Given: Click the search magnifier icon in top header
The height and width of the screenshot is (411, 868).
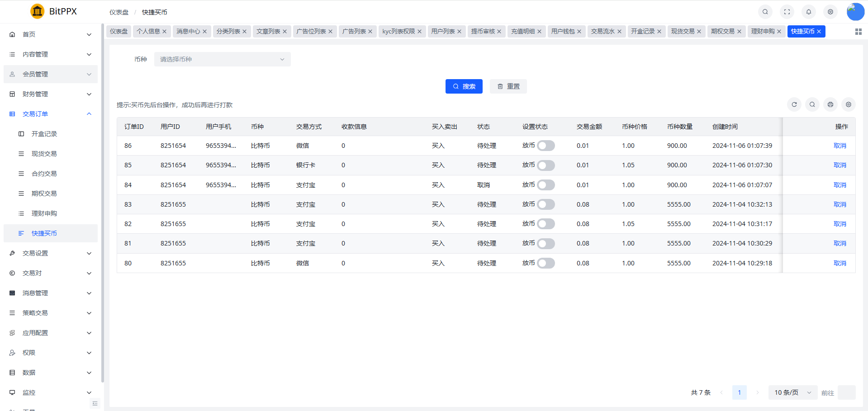Looking at the screenshot, I should click(x=765, y=12).
